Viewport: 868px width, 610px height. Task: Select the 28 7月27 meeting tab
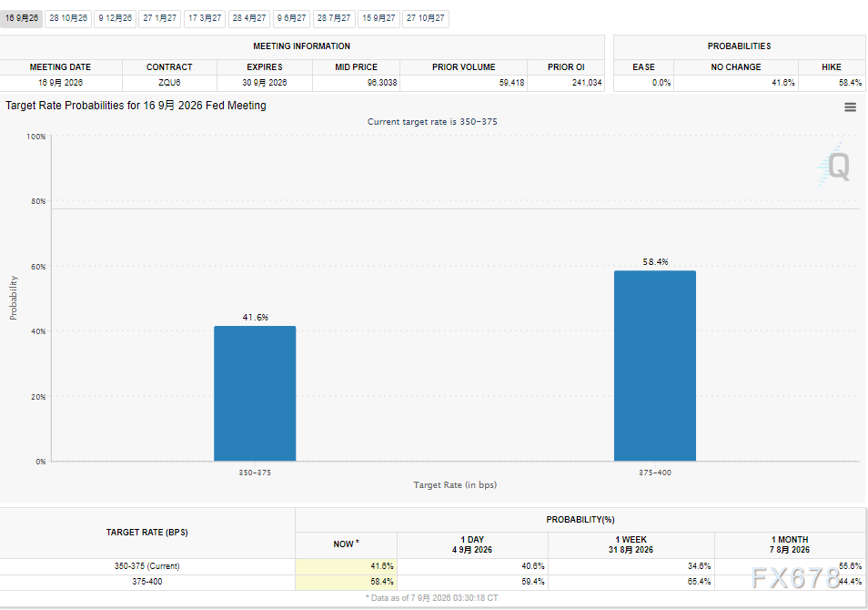pos(334,18)
